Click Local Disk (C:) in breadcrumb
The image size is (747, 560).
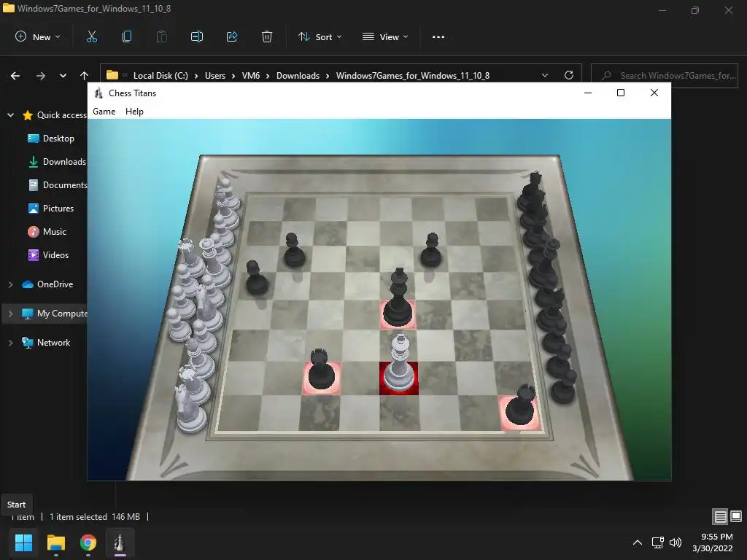160,75
